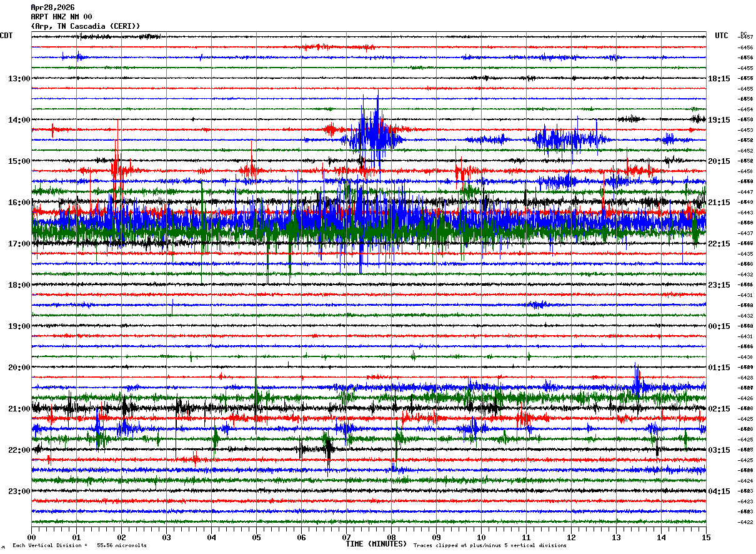756x554 pixels.
Task: Click minute 07 on the time axis
Action: tap(346, 537)
